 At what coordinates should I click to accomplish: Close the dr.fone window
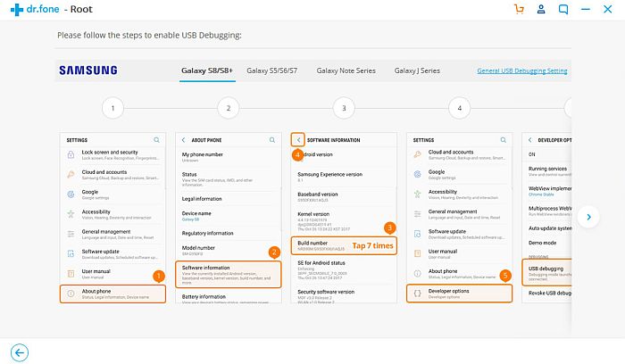click(x=607, y=9)
